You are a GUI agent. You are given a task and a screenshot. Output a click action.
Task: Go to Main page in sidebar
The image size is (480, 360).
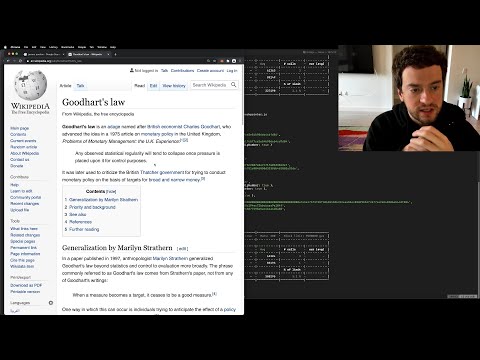point(20,128)
